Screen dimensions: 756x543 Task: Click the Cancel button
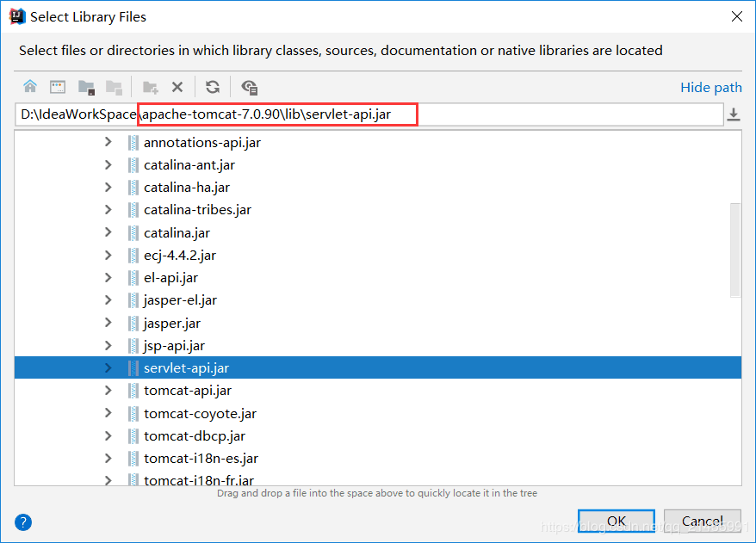coord(702,521)
